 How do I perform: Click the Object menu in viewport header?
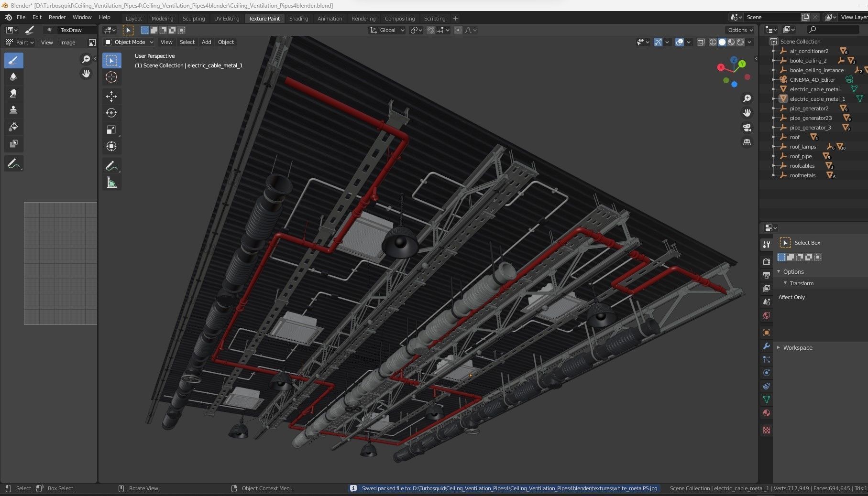(x=226, y=42)
